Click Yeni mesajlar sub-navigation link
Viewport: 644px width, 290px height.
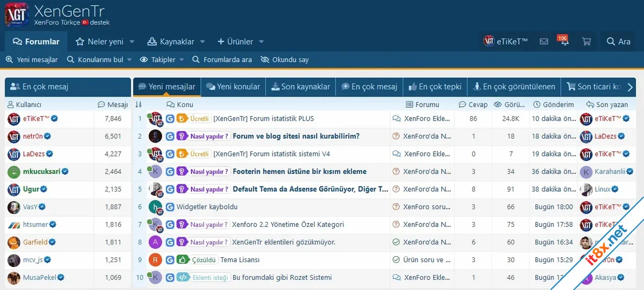click(32, 60)
